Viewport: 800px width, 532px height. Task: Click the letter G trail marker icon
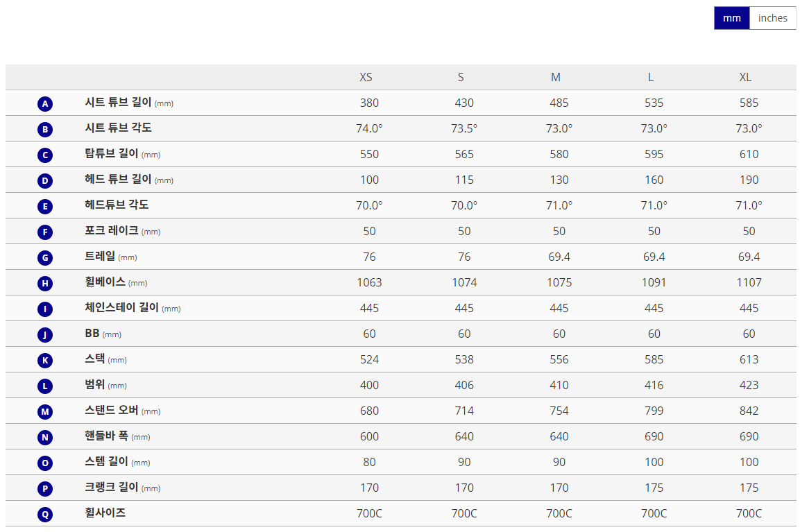pos(45,258)
